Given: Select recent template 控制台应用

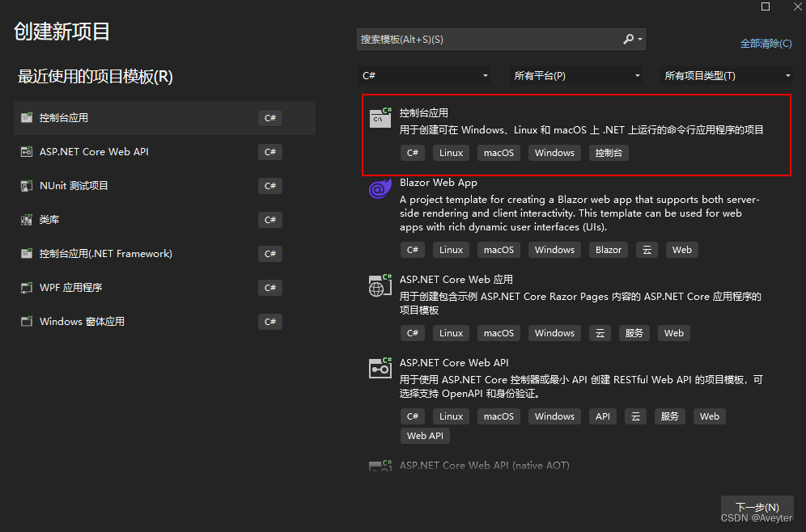Looking at the screenshot, I should click(164, 117).
